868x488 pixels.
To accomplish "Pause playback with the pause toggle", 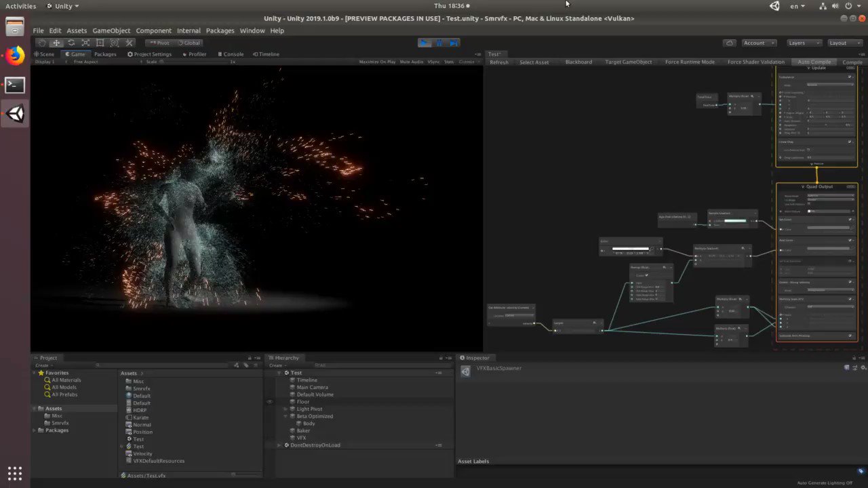I will pyautogui.click(x=439, y=43).
